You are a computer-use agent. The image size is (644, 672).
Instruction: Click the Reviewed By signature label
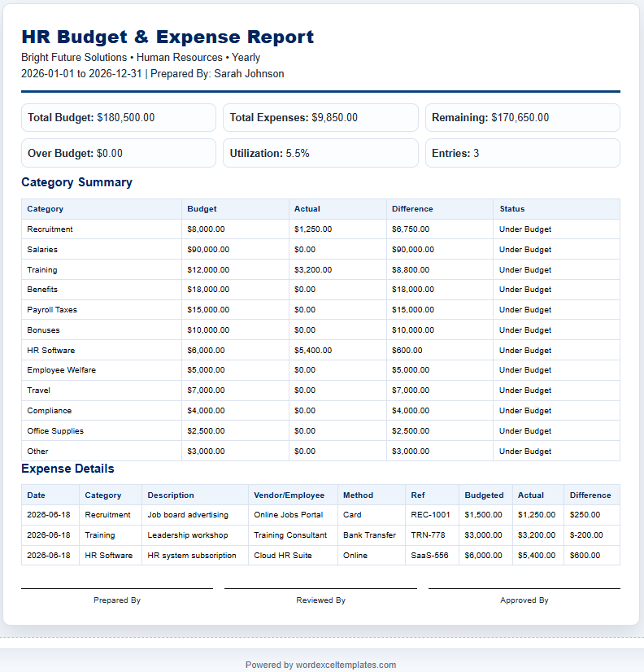coord(320,600)
